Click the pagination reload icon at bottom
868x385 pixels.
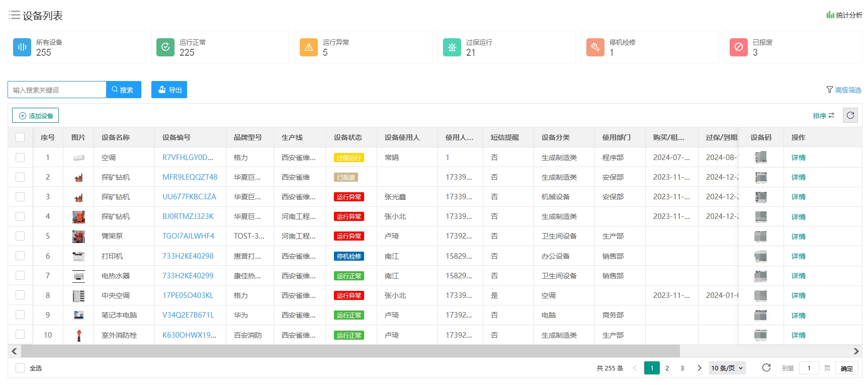click(x=766, y=368)
